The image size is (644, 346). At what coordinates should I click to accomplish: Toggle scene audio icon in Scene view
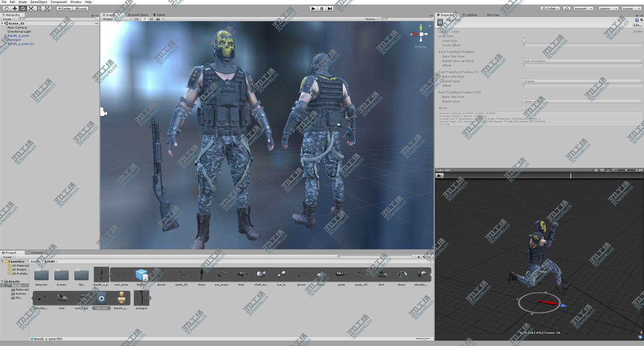click(x=151, y=19)
